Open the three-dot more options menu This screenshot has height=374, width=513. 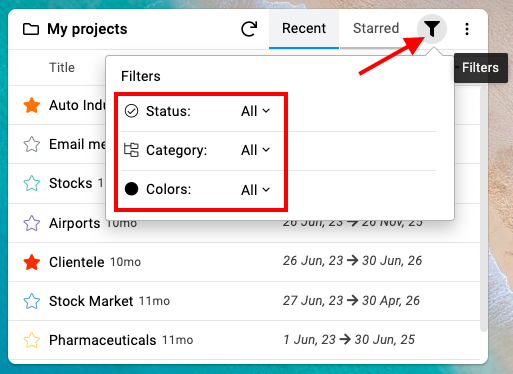(467, 29)
